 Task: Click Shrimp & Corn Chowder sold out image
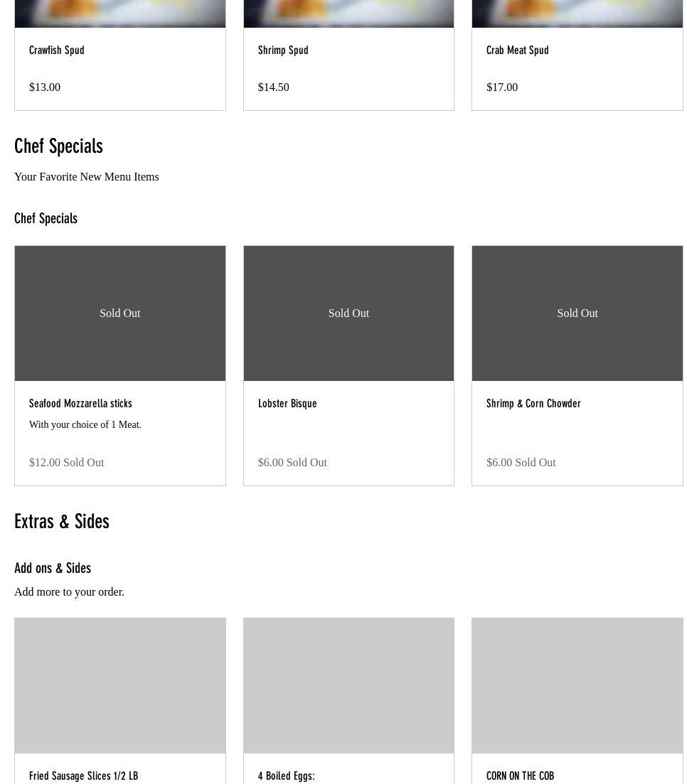pos(577,313)
